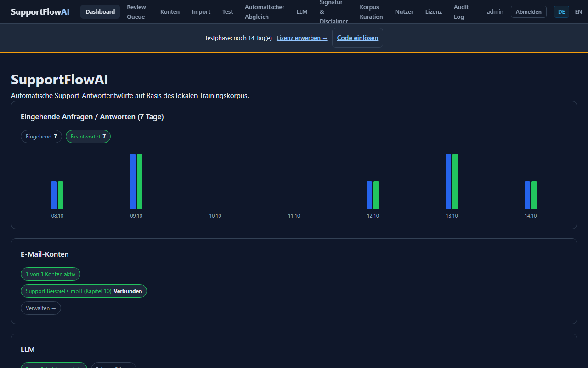Viewport: 588px width, 368px height.
Task: Open Signatur & Disclaimer settings
Action: 334,12
